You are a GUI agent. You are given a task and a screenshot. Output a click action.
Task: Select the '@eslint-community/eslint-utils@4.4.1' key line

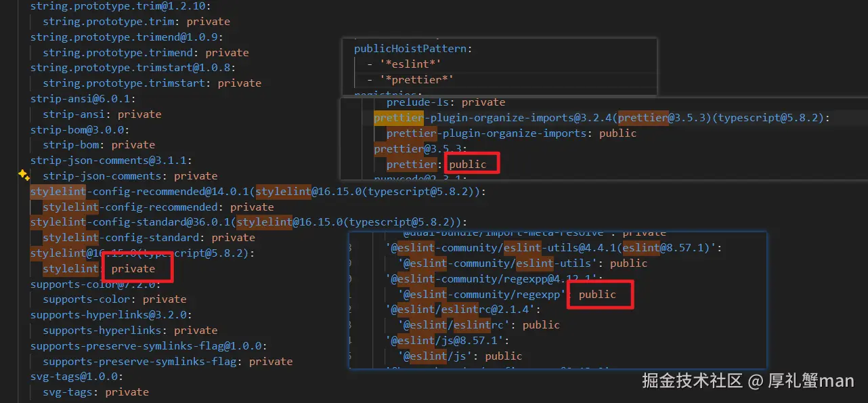(x=554, y=248)
